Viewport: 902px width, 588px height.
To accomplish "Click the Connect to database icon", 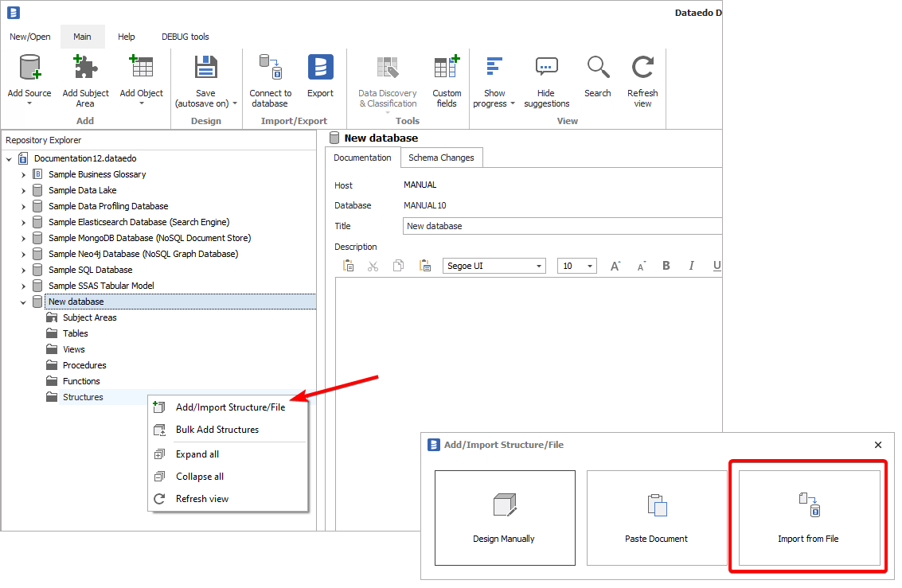I will point(270,68).
